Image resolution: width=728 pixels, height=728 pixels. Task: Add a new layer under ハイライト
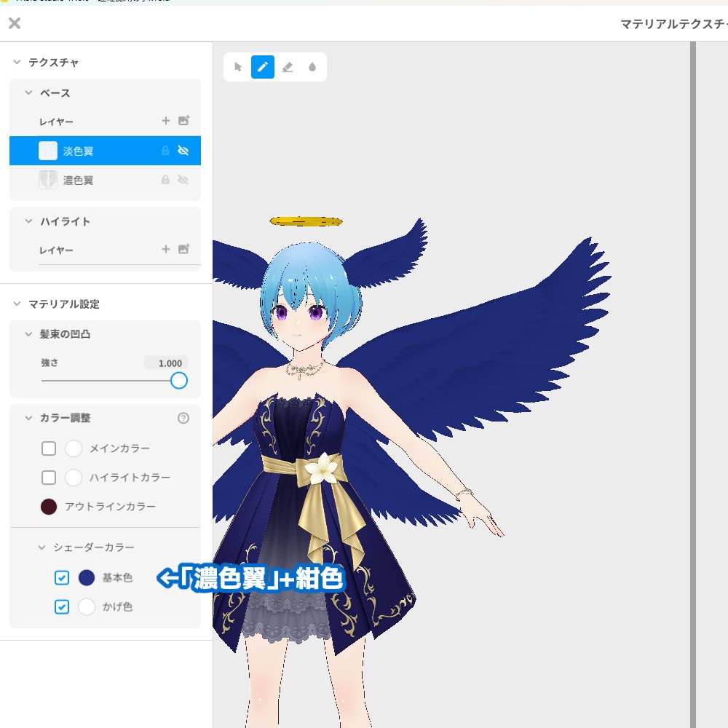pyautogui.click(x=166, y=250)
